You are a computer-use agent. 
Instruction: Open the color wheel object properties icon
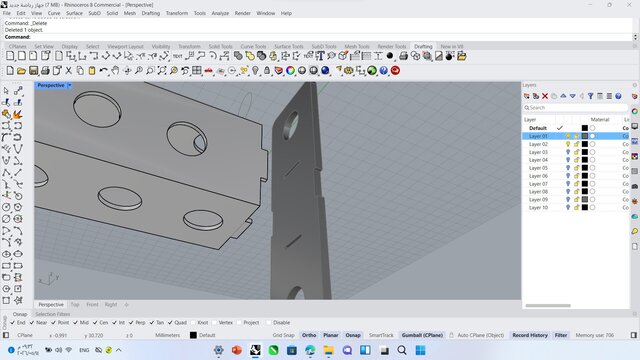290,71
